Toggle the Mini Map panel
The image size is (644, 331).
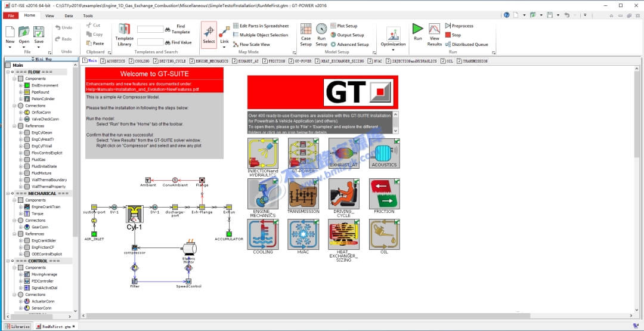tap(41, 58)
